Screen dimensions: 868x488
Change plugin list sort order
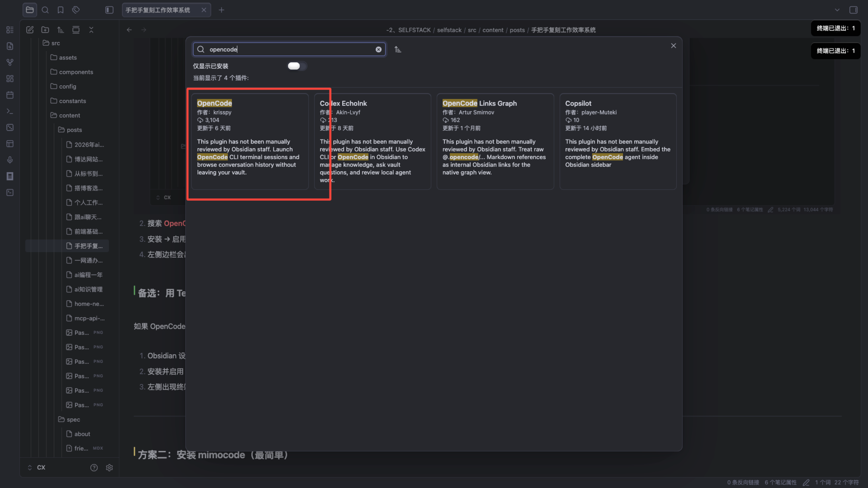click(398, 49)
